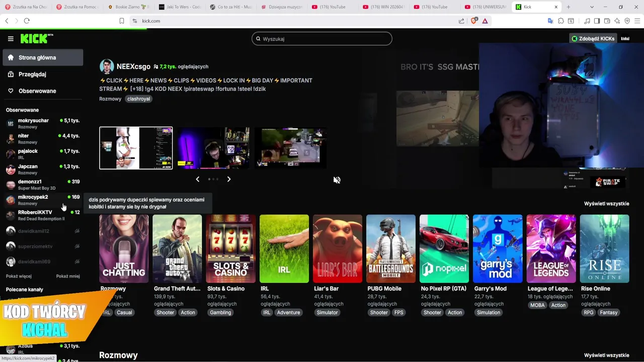Open demonzz1 channel in followed list
The image size is (644, 362).
click(43, 185)
